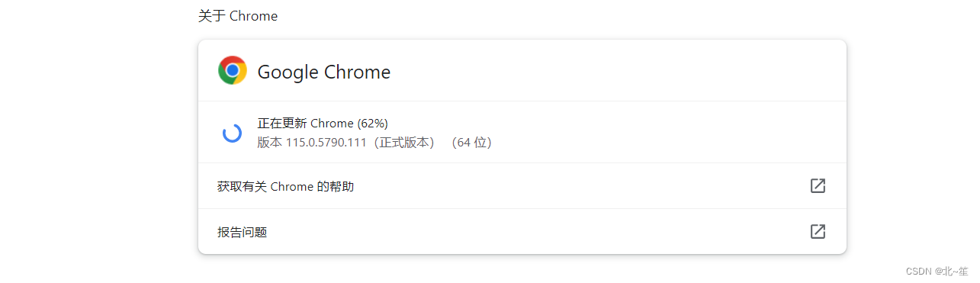
Task: Click blank header area right of Google Chrome
Action: point(610,71)
